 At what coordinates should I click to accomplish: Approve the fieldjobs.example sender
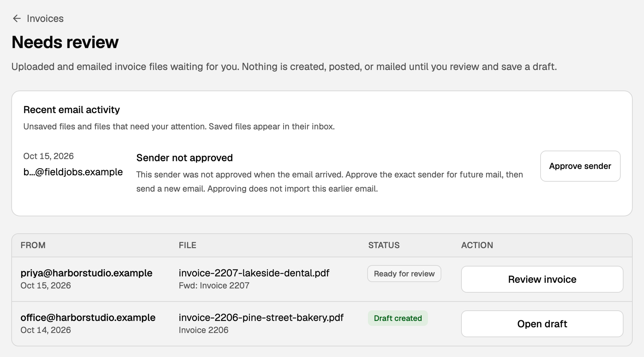pos(580,166)
